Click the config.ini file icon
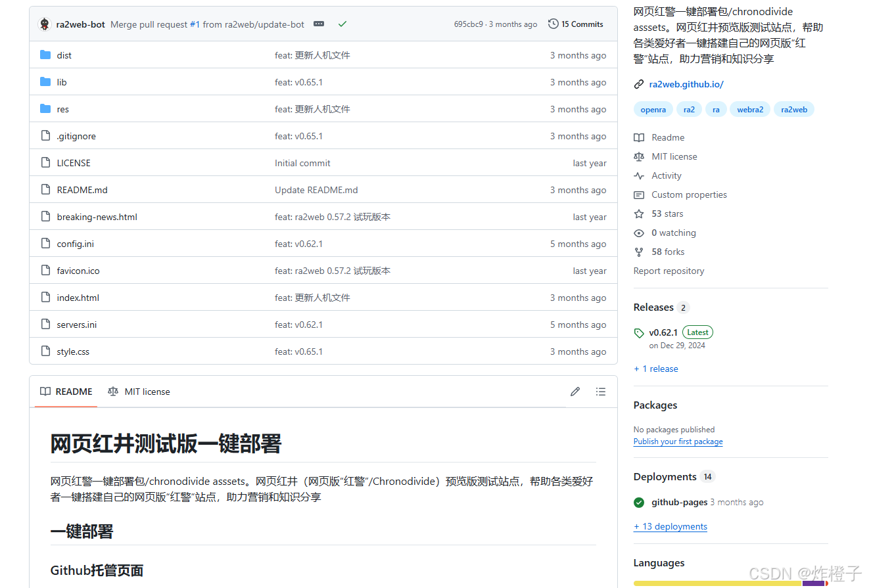 pos(45,244)
